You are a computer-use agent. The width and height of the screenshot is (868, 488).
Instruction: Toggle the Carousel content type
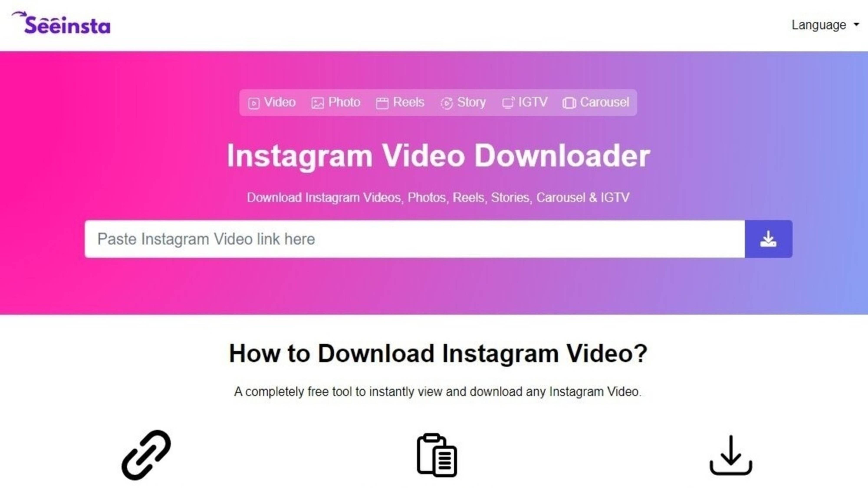coord(596,102)
